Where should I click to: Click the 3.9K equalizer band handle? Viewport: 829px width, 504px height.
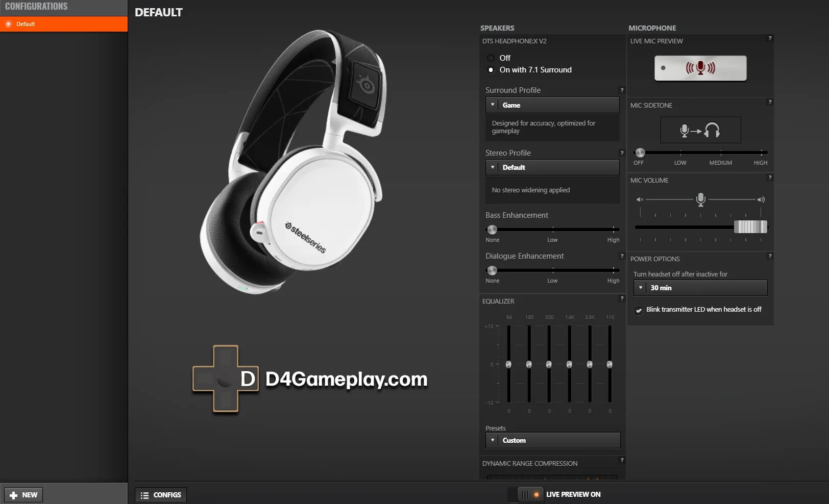(590, 364)
